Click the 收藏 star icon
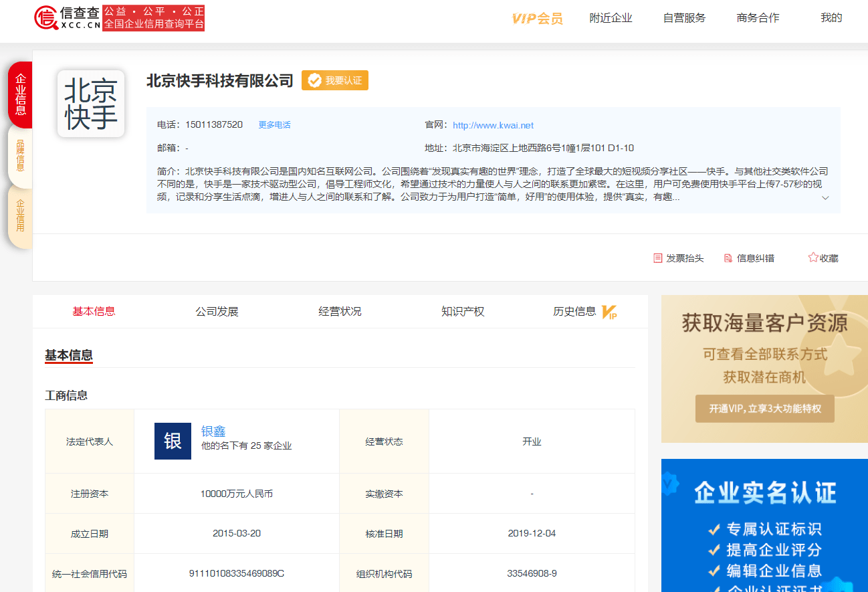 (813, 258)
